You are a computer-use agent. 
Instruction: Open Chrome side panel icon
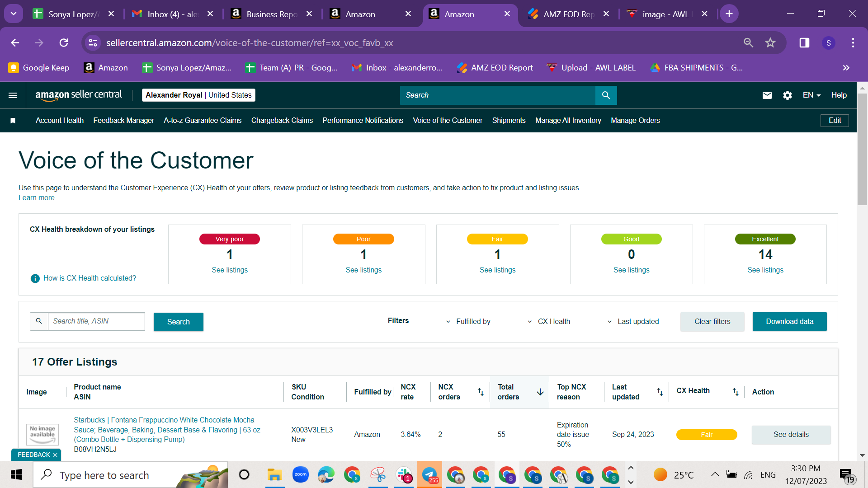[x=804, y=42]
